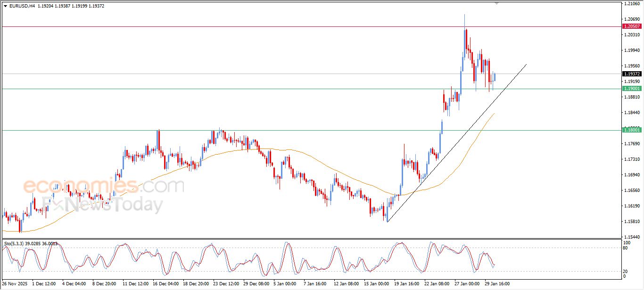
Task: Click the black ascending trendline's upper end
Action: click(x=526, y=64)
